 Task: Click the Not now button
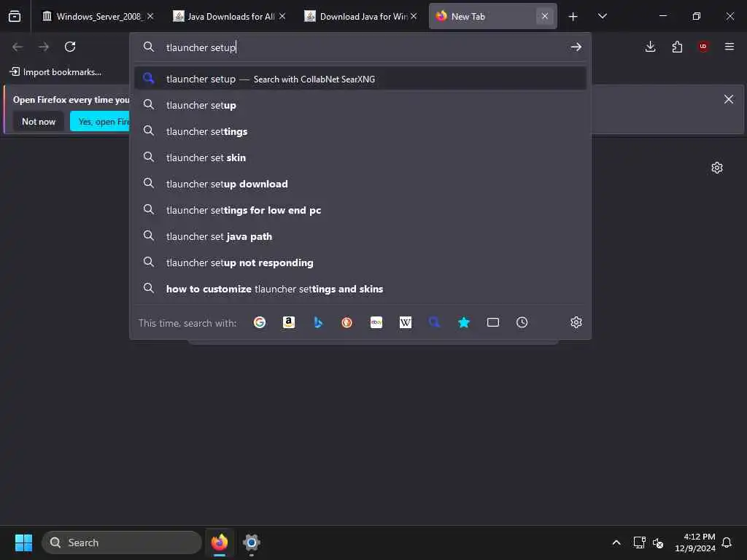[x=39, y=122]
